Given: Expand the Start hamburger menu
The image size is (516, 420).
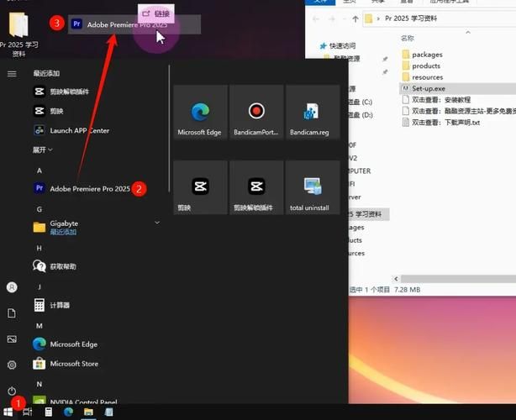Looking at the screenshot, I should tap(12, 74).
